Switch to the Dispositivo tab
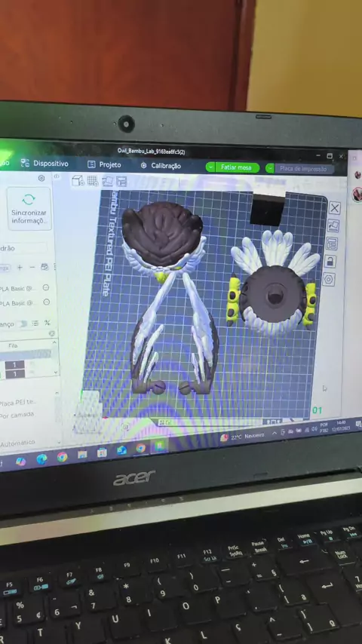Image resolution: width=362 pixels, height=644 pixels. [x=44, y=164]
